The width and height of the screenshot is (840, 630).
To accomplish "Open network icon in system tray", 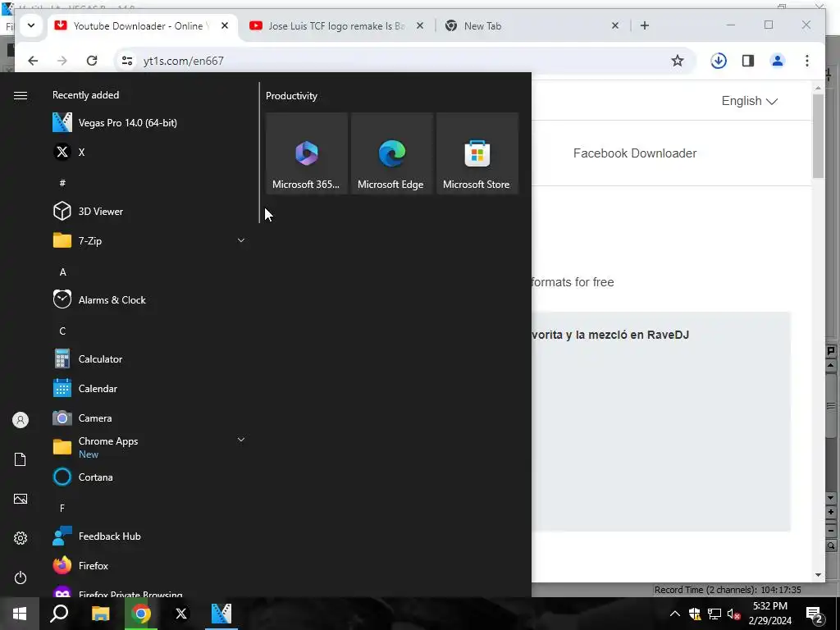I will coord(714,614).
